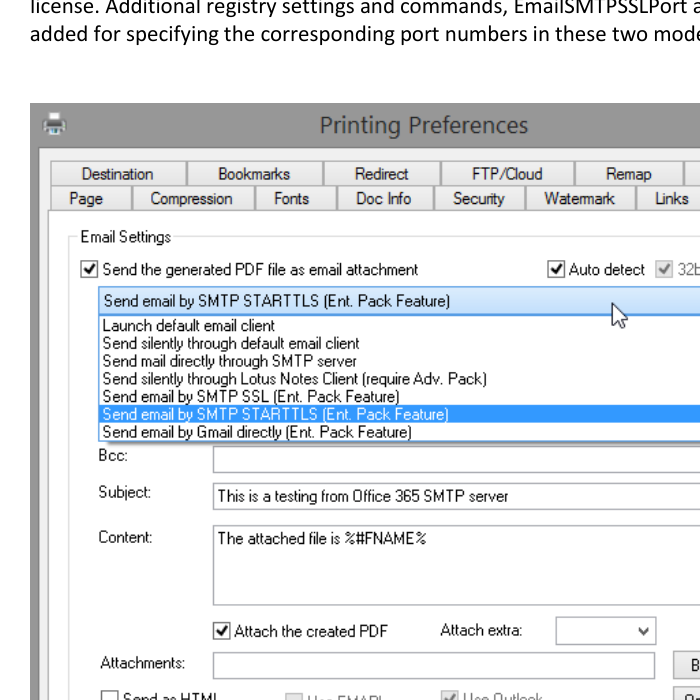Open the Attach extra dropdown
The image size is (700, 700).
point(605,631)
